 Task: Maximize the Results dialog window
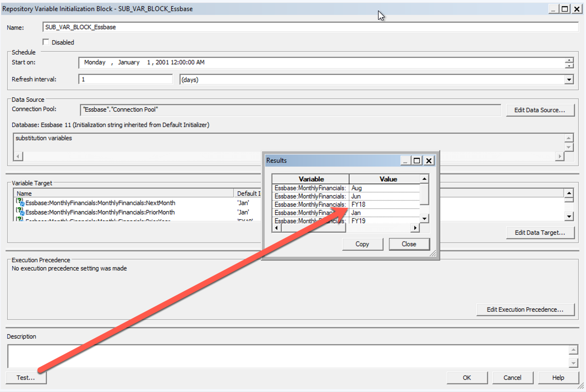417,161
